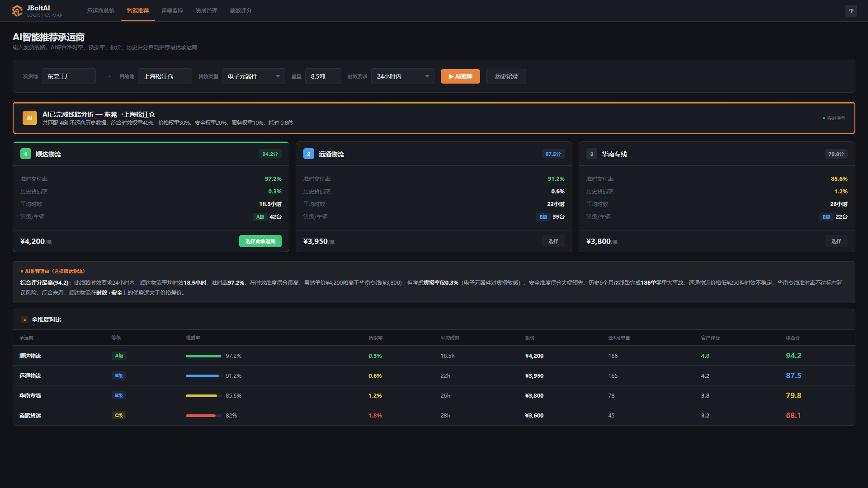Click the 目的地 input field 上海松江仓
Image resolution: width=868 pixels, height=488 pixels.
[165, 76]
